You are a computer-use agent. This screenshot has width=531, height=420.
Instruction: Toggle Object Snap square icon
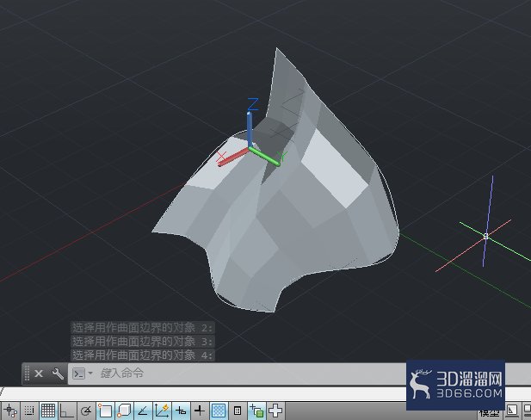[x=105, y=411]
